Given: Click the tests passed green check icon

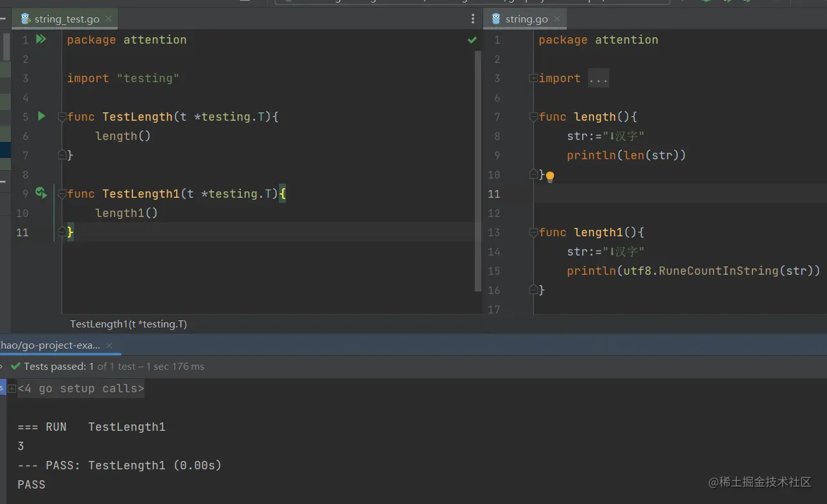Looking at the screenshot, I should click(x=15, y=367).
